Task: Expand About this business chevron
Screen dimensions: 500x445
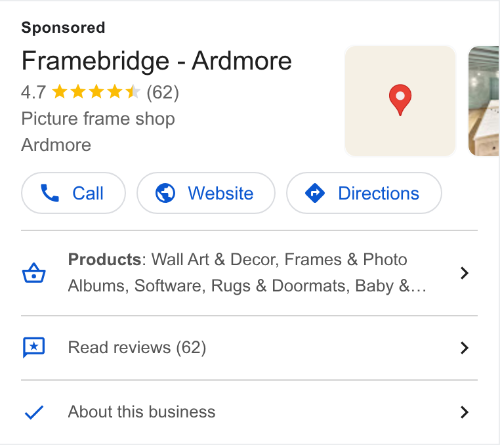Action: (464, 412)
